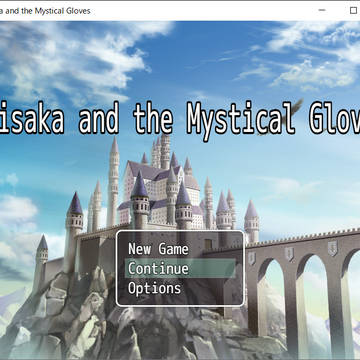Click the window title text 'and the Mystical Gloves'
360x360 pixels.
pyautogui.click(x=48, y=11)
